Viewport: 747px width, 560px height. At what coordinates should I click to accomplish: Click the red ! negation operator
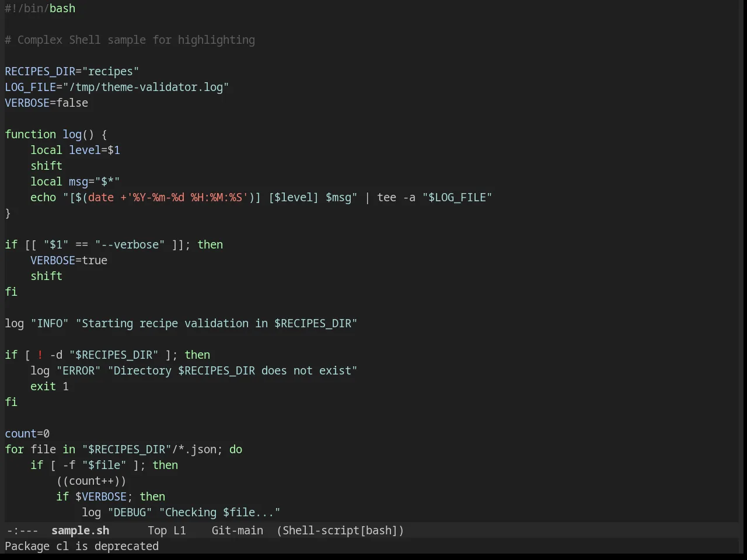click(40, 355)
